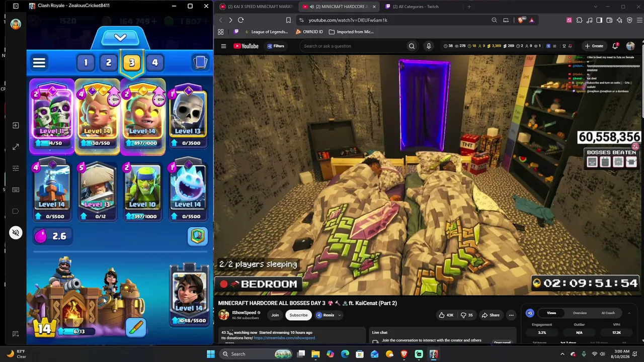
Task: Bookmark this page in the browser
Action: coord(288,20)
